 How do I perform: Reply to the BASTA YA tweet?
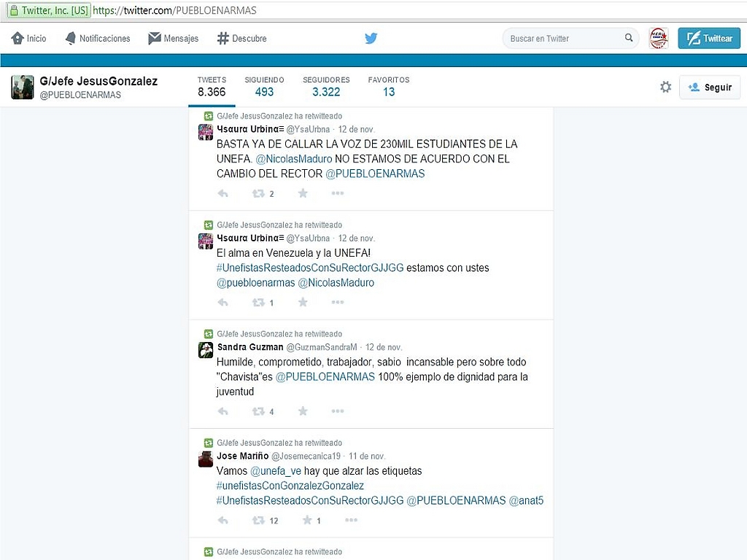pos(223,194)
